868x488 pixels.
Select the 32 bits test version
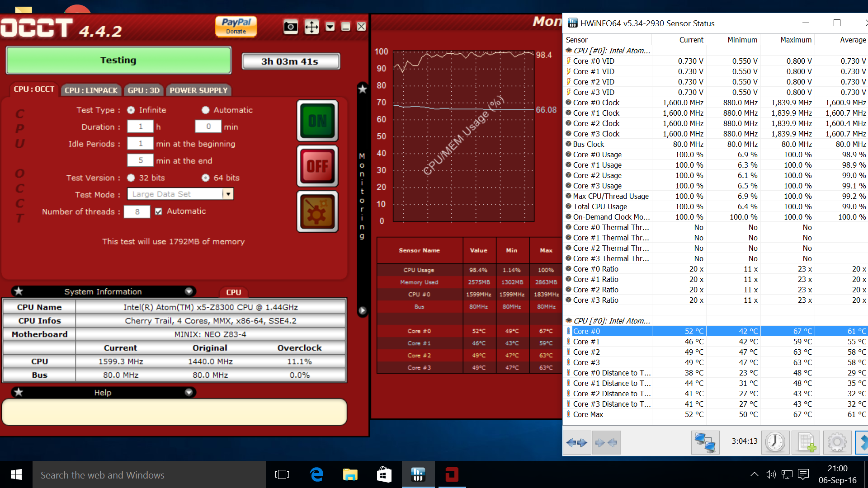pyautogui.click(x=131, y=178)
